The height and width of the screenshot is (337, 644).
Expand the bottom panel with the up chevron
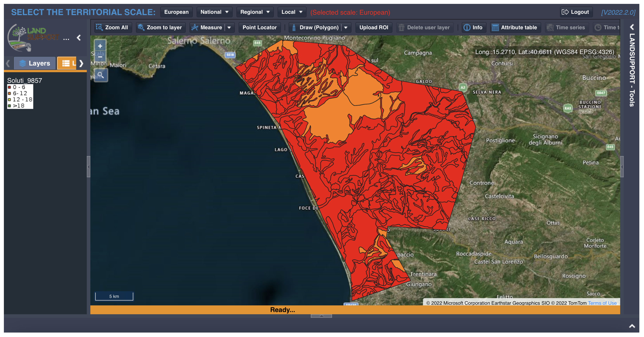[632, 326]
